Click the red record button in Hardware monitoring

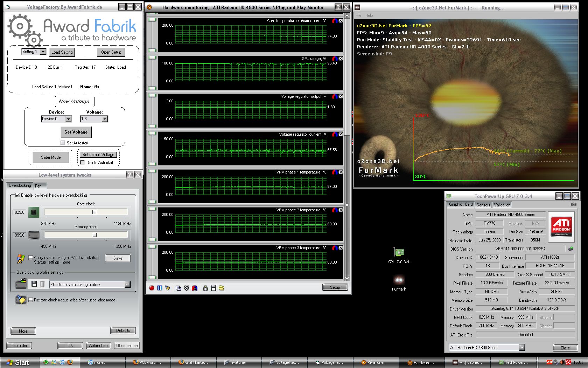152,288
